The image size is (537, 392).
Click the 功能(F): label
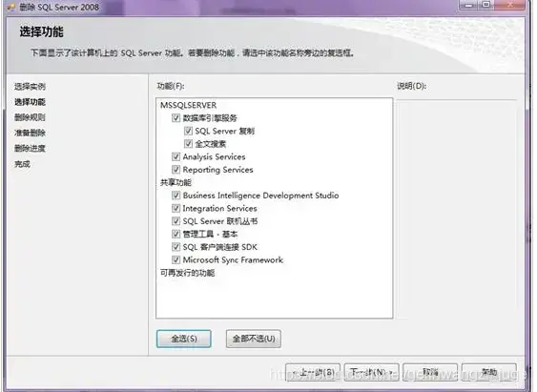(171, 86)
